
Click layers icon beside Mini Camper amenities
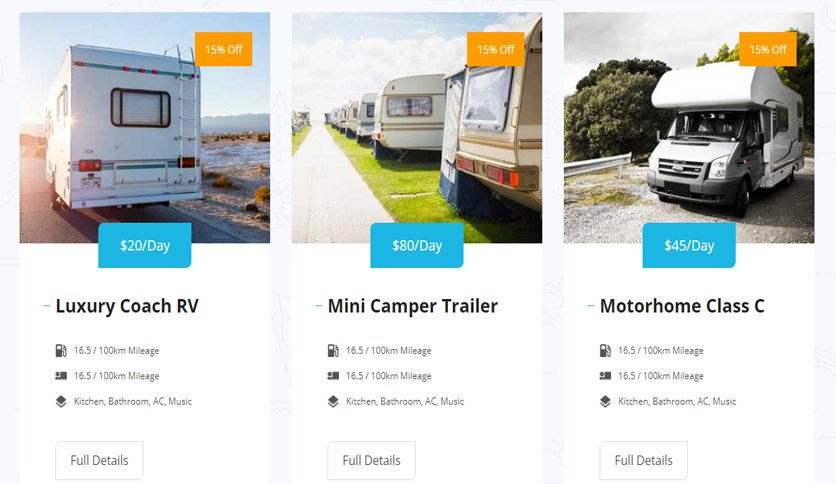click(333, 401)
